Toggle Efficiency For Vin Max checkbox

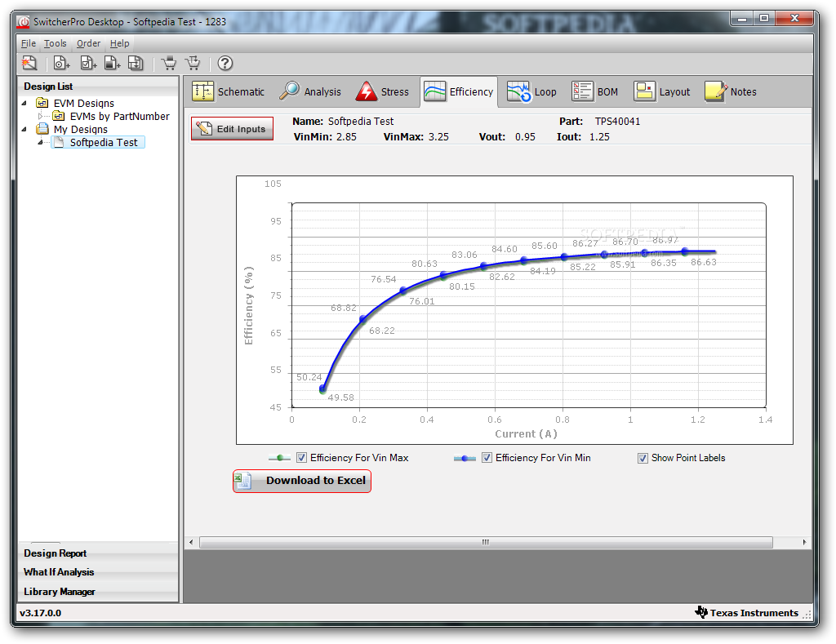click(x=301, y=457)
